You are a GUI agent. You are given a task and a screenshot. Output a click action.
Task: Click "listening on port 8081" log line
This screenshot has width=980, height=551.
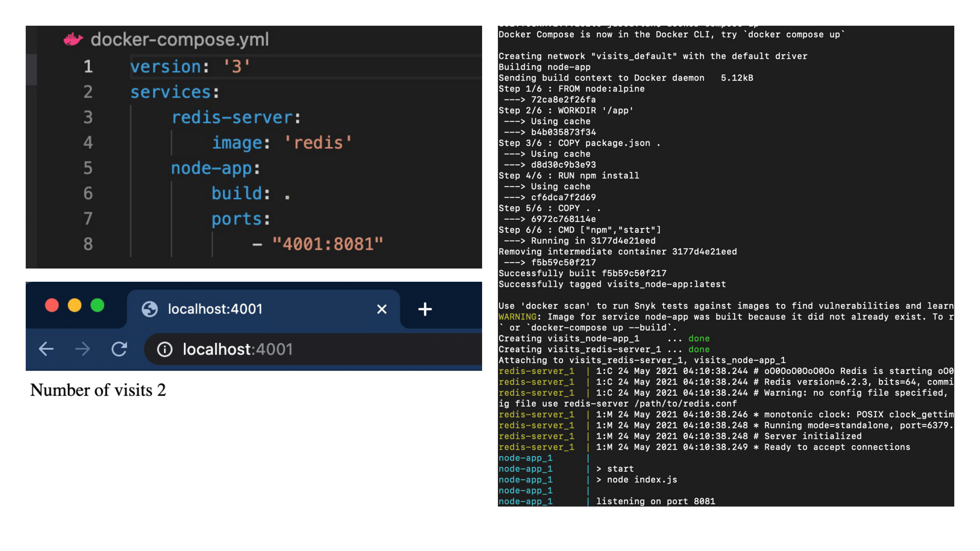(x=656, y=501)
